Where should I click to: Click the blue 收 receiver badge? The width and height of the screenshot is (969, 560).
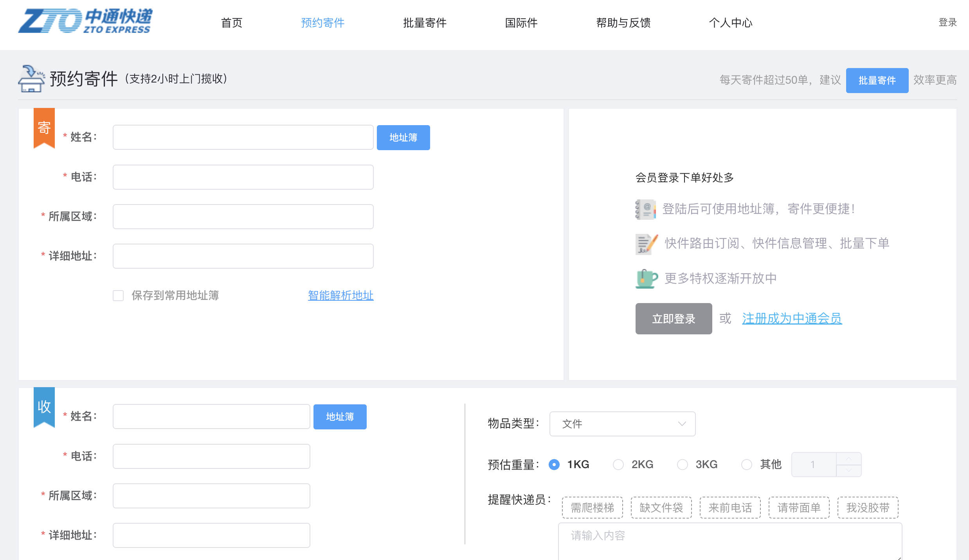tap(44, 407)
